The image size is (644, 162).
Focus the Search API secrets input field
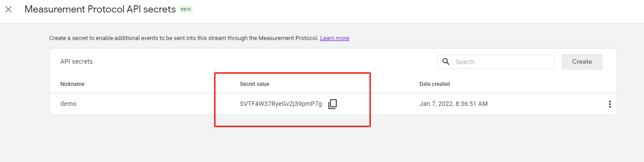coord(502,62)
